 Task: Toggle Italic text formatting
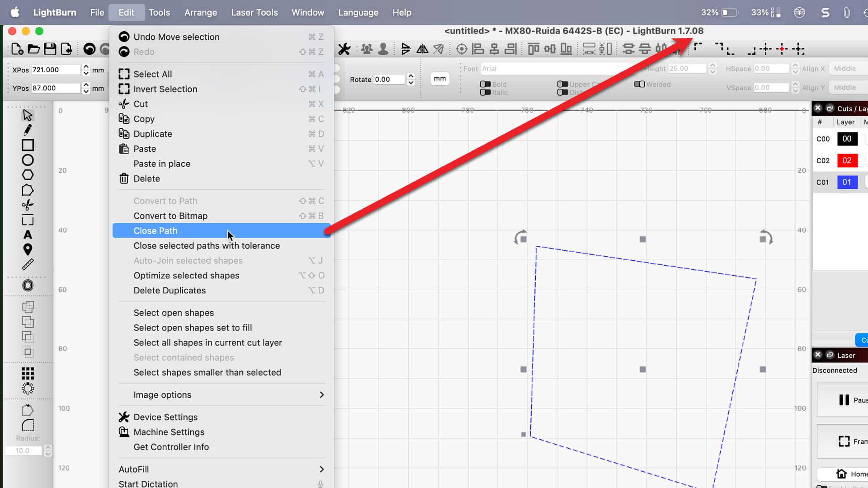click(486, 92)
